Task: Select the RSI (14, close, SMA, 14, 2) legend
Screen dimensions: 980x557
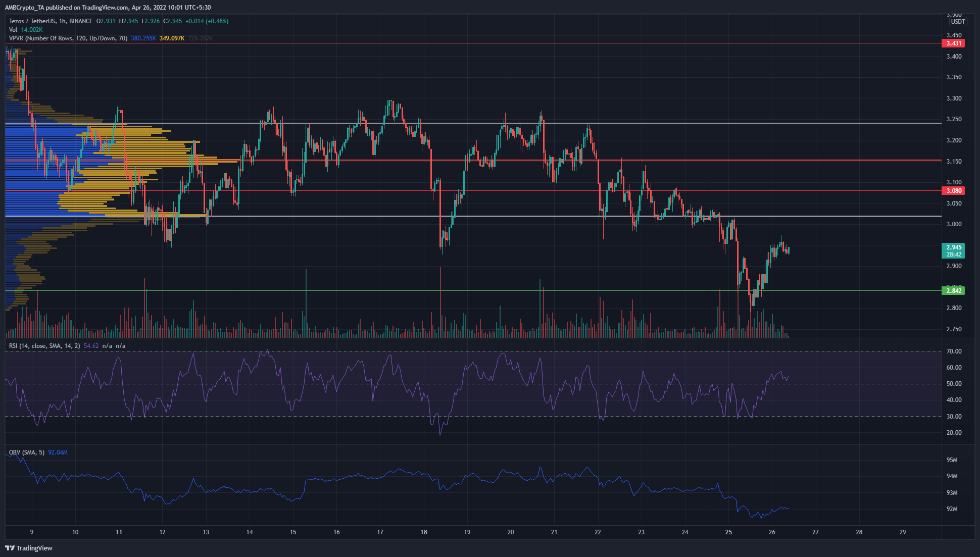Action: coord(44,346)
